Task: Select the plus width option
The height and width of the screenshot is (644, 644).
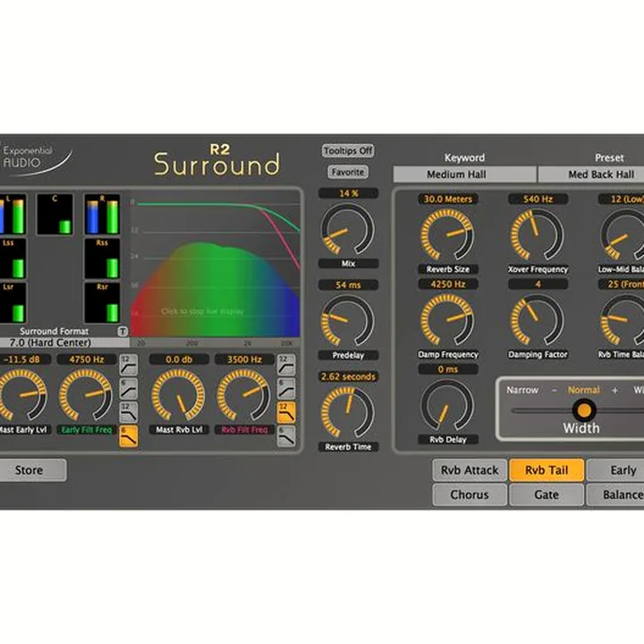Action: click(x=614, y=390)
